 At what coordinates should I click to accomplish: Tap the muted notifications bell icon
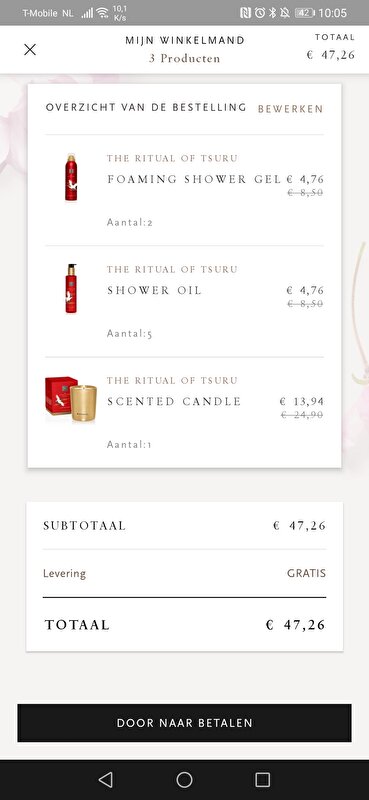click(x=284, y=13)
